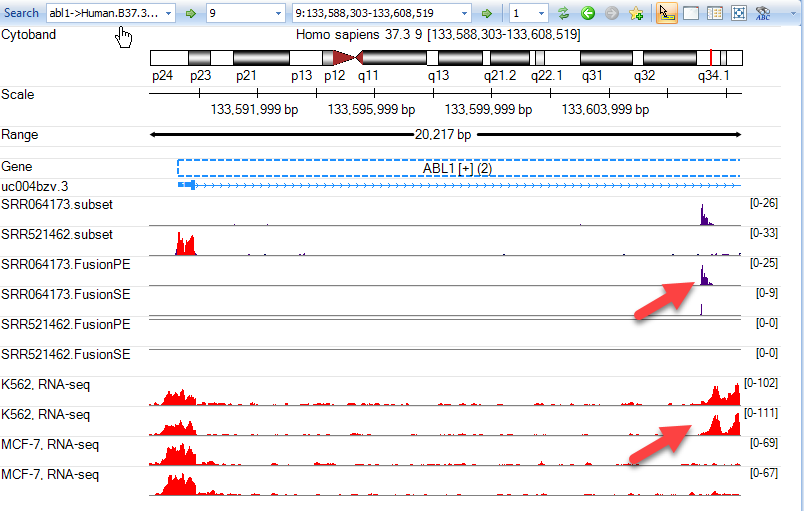The height and width of the screenshot is (511, 804).
Task: Select the SRR521462.subset track label
Action: pos(57,235)
